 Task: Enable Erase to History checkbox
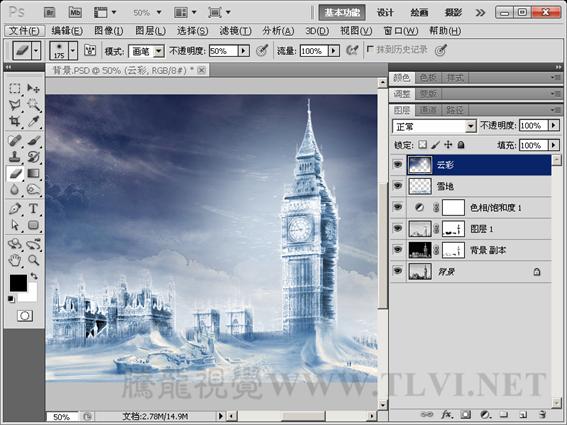point(370,49)
